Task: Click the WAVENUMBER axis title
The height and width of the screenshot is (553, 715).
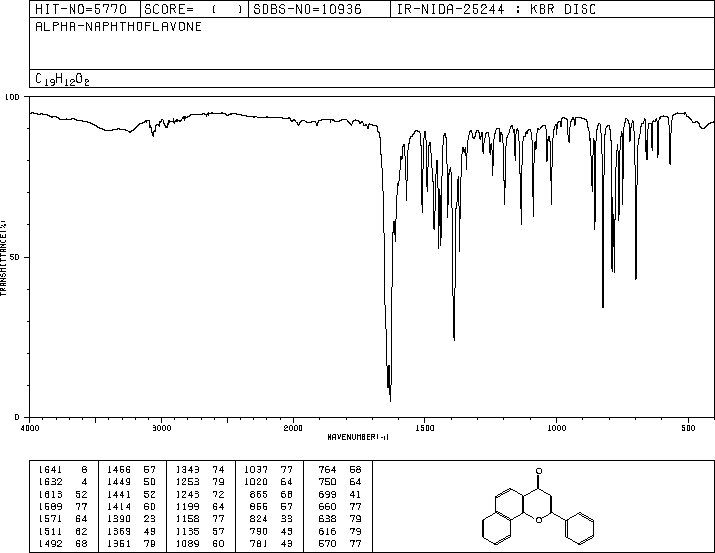Action: pos(358,437)
